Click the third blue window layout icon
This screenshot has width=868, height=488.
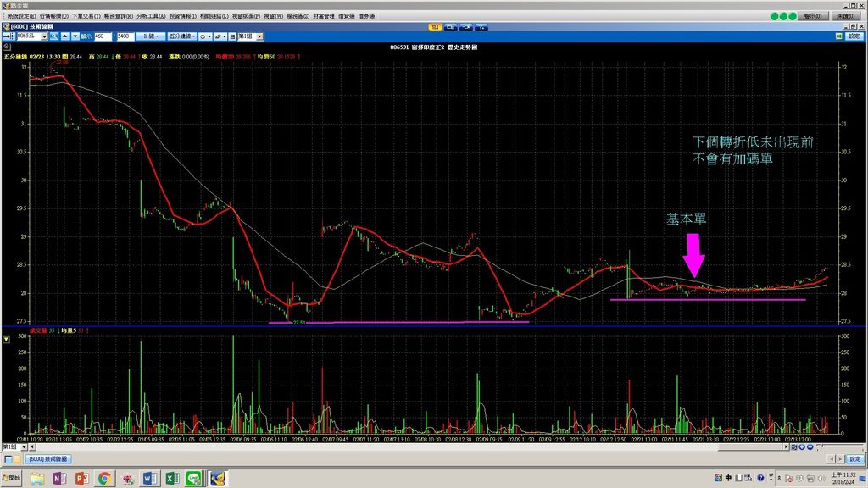click(x=466, y=26)
